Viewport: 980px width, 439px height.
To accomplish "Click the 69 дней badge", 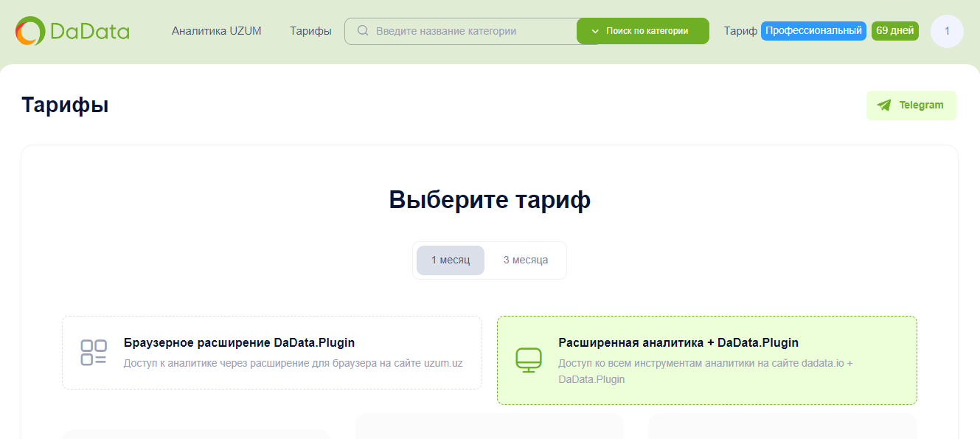I will click(x=895, y=31).
